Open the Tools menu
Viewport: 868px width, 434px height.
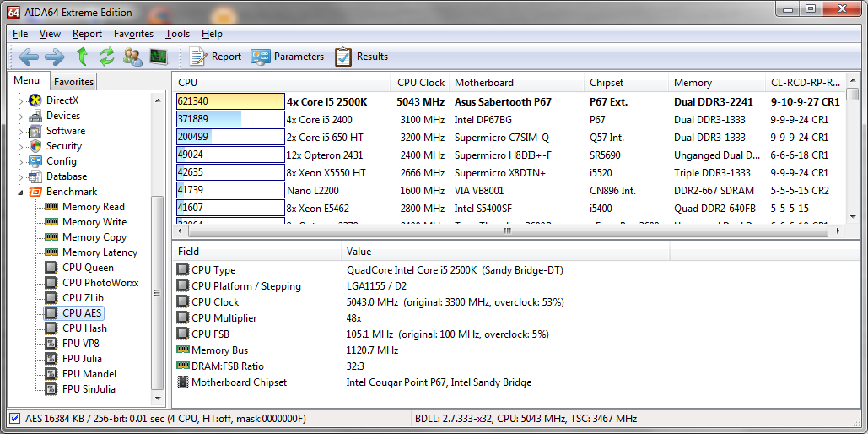pyautogui.click(x=178, y=34)
